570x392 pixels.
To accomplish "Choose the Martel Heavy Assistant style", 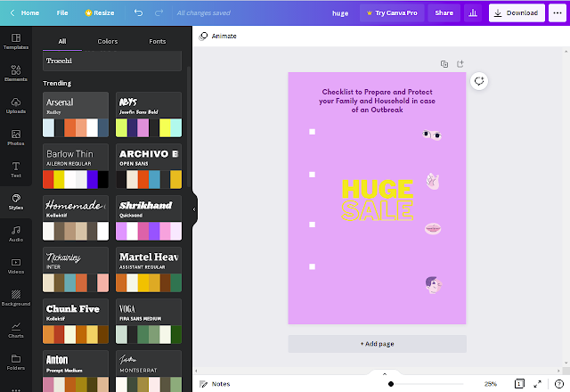I will point(149,269).
